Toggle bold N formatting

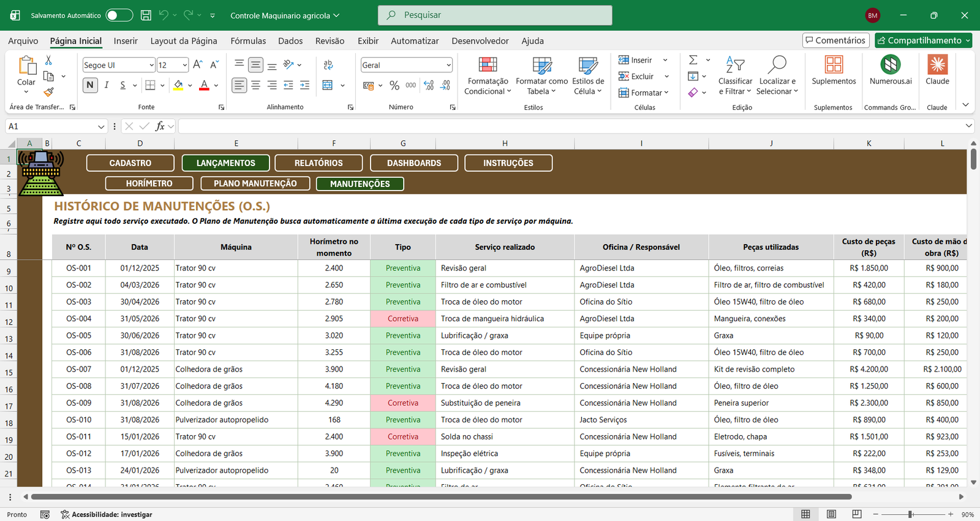[x=90, y=85]
